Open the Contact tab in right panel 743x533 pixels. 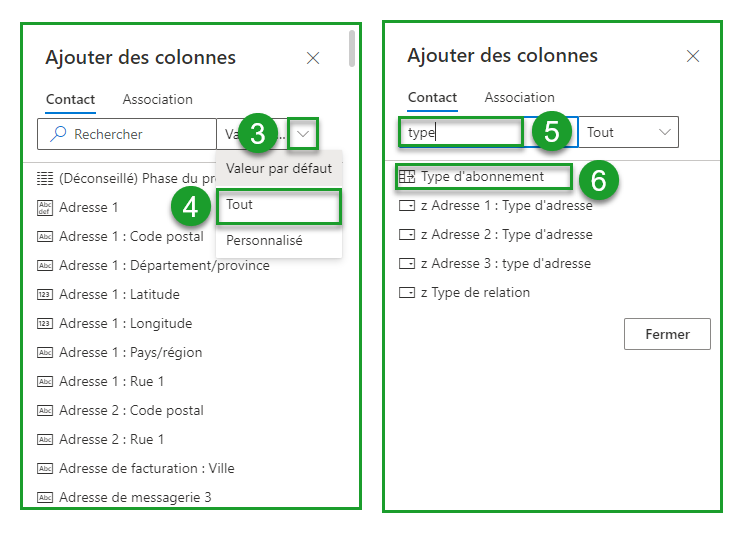[x=432, y=98]
